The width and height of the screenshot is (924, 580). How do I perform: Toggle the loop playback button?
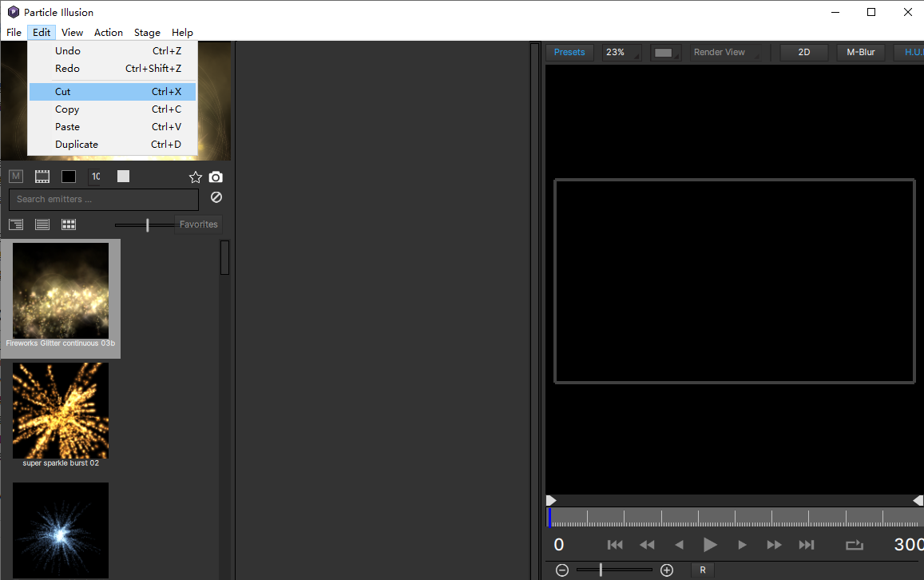point(855,545)
